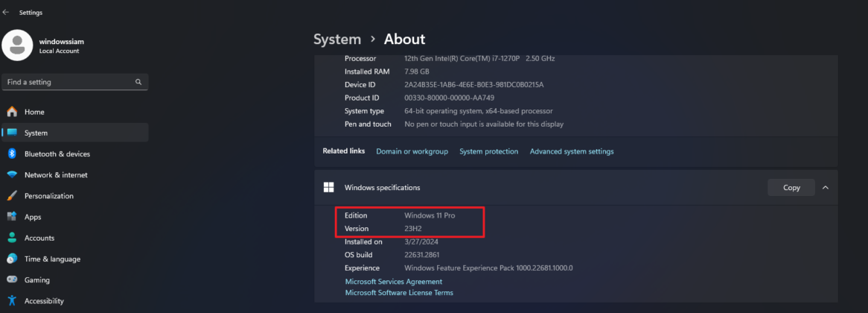
Task: Click the Installed RAM 7.98 GB value
Action: [x=417, y=72]
